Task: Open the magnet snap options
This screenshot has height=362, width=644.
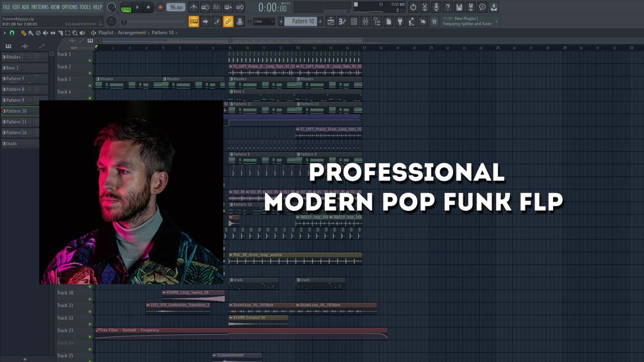Action: pos(12,33)
